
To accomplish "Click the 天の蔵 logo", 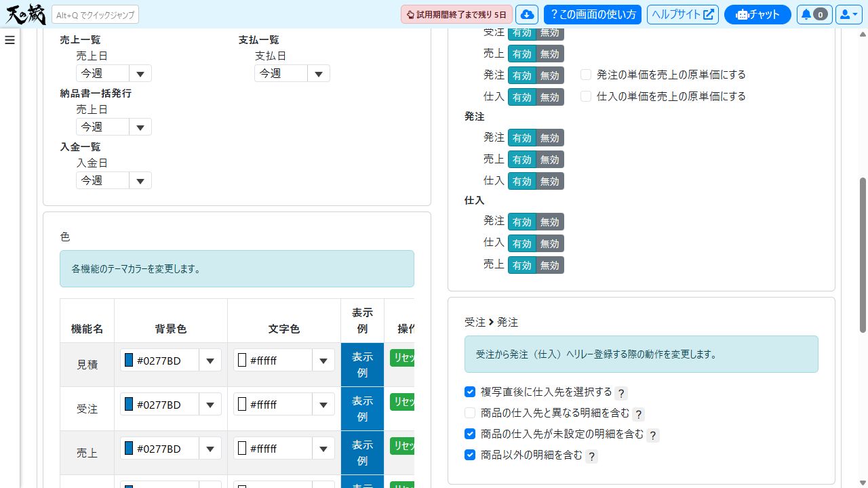I will (25, 14).
